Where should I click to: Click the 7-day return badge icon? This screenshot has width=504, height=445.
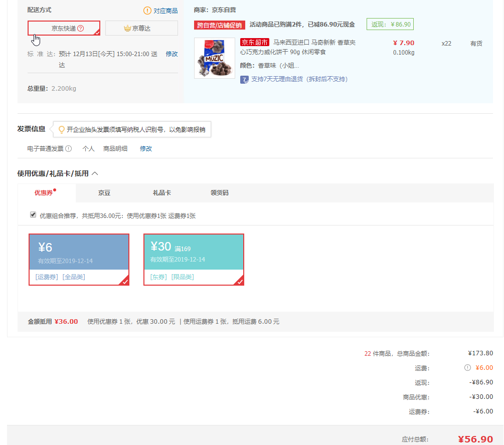click(x=244, y=79)
